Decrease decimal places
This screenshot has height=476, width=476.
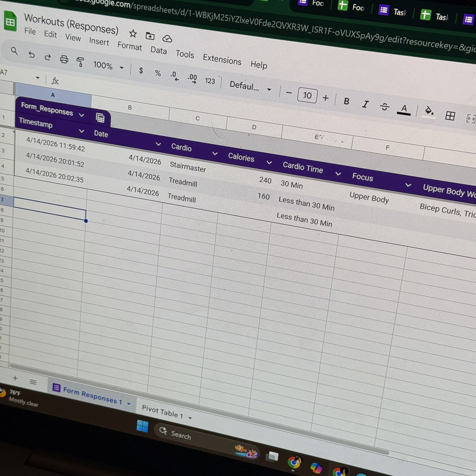point(175,76)
